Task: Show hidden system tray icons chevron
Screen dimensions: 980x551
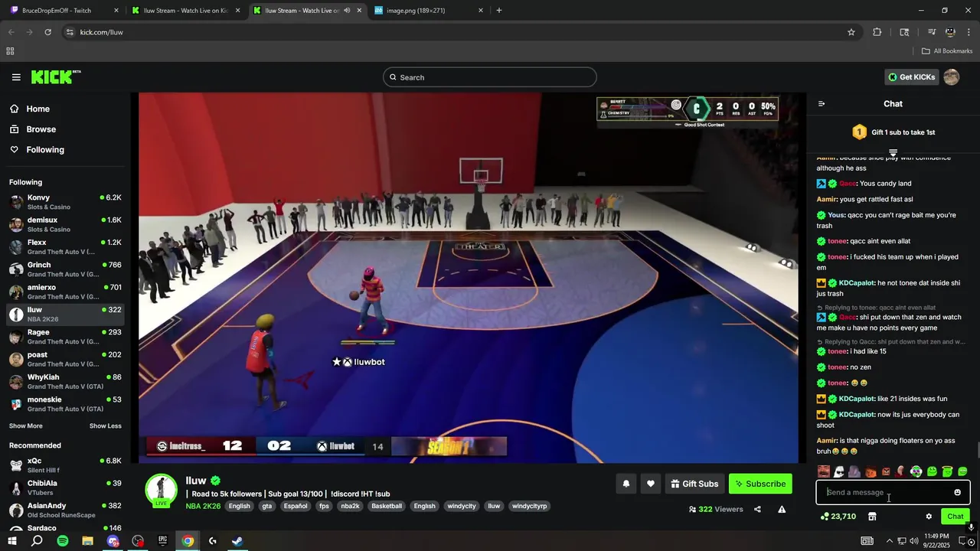Action: [889, 541]
